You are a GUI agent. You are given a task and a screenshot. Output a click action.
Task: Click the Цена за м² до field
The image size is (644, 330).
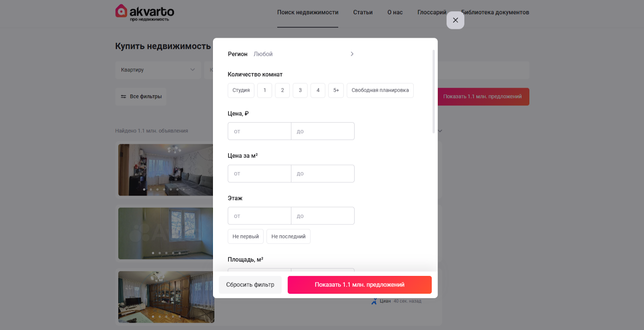click(323, 173)
